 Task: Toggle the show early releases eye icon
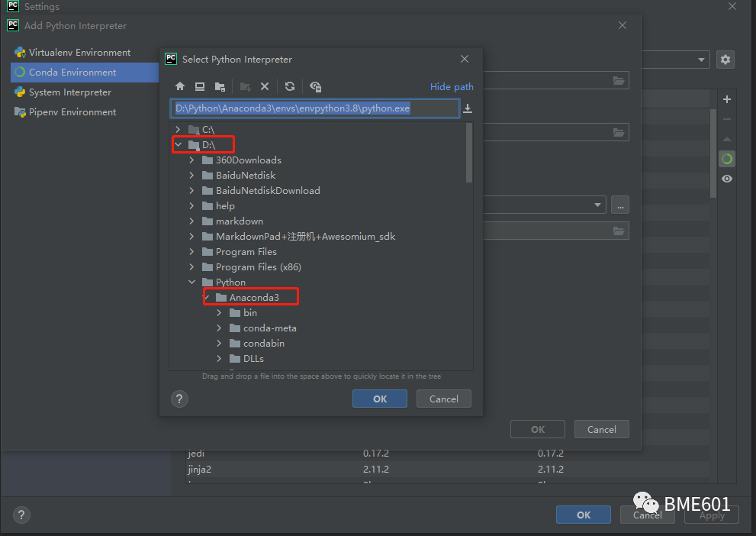point(727,179)
